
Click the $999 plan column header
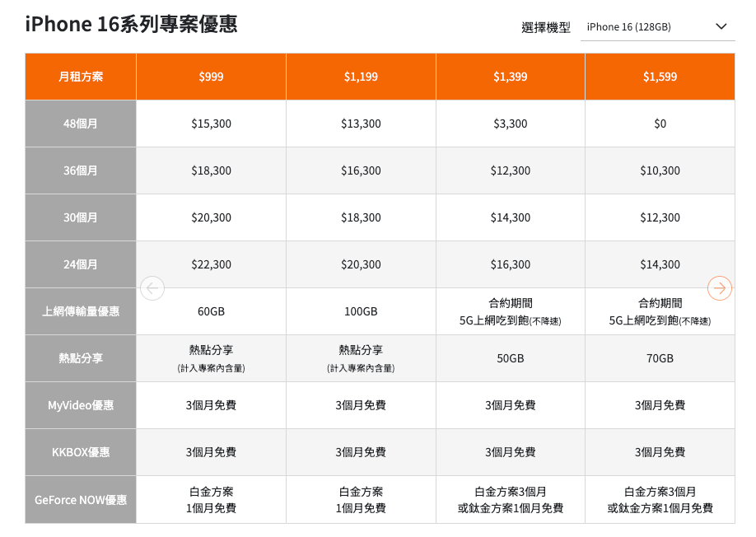(211, 77)
